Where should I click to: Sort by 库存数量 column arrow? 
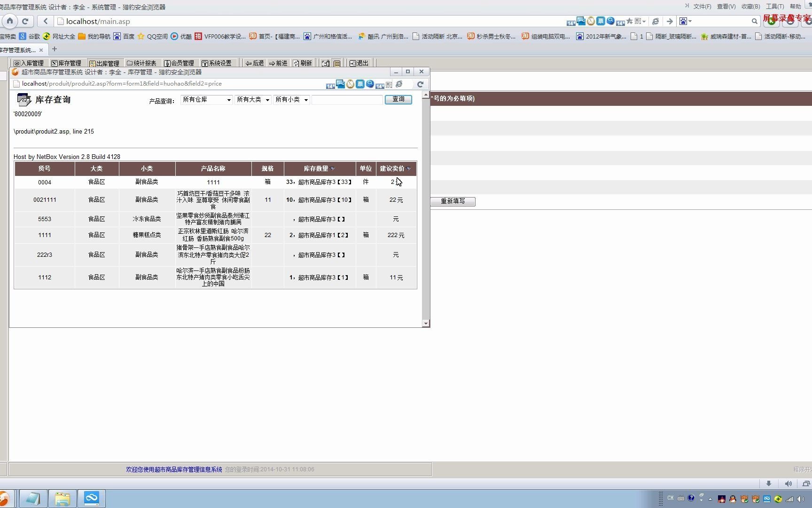333,168
